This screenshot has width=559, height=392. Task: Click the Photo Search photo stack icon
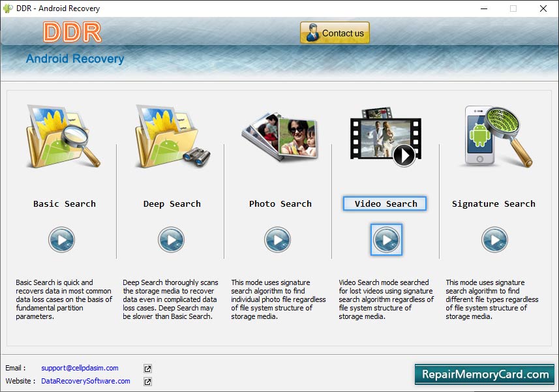point(279,137)
